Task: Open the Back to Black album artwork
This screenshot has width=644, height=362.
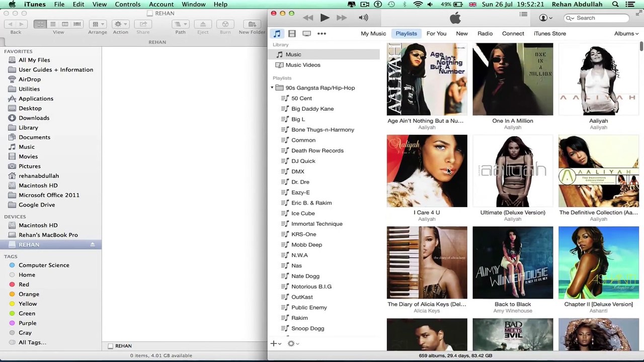Action: click(513, 263)
